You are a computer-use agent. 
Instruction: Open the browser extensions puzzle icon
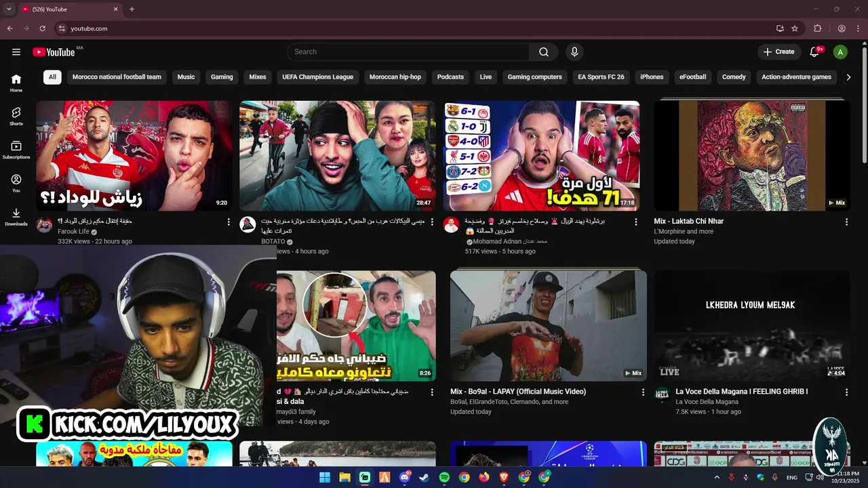(x=817, y=28)
